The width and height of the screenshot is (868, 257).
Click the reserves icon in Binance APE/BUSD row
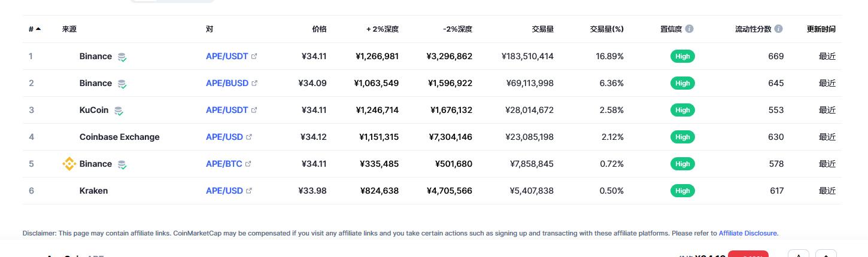click(122, 84)
